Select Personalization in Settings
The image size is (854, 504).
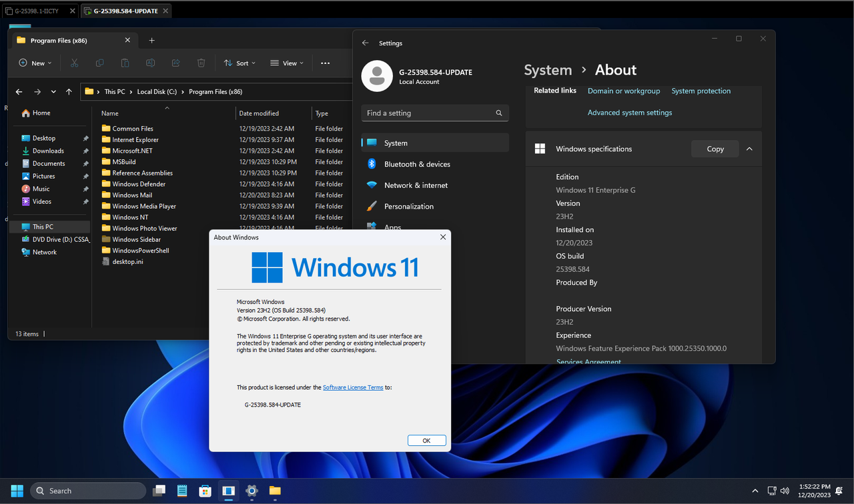pos(435,207)
